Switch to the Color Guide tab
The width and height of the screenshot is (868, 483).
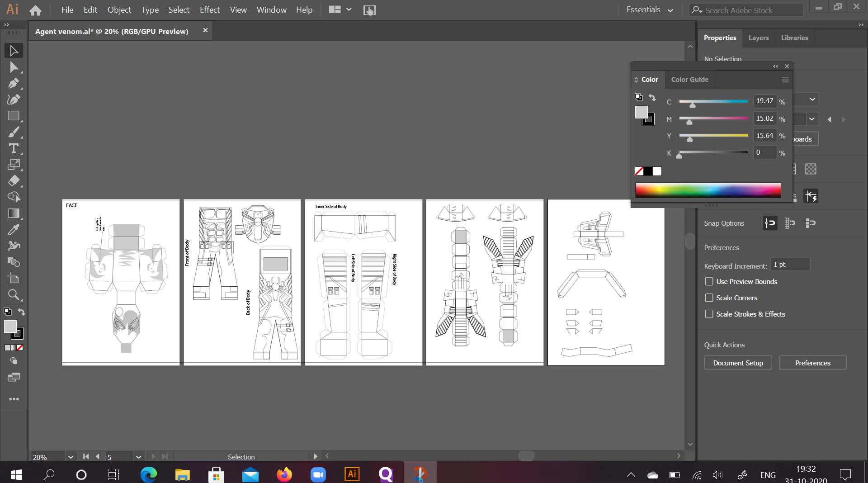click(x=690, y=80)
